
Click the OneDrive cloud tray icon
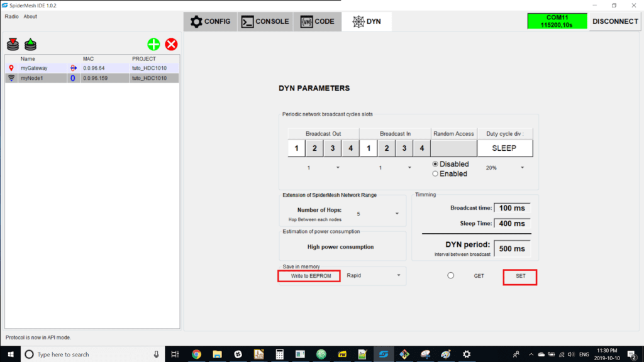point(541,354)
